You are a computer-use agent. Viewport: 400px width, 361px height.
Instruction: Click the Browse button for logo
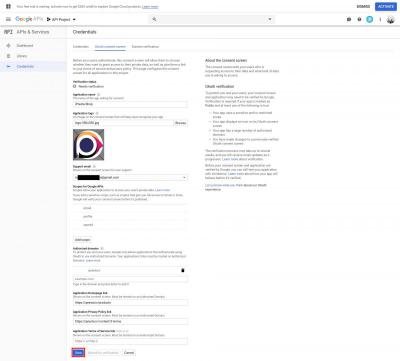pyautogui.click(x=181, y=123)
